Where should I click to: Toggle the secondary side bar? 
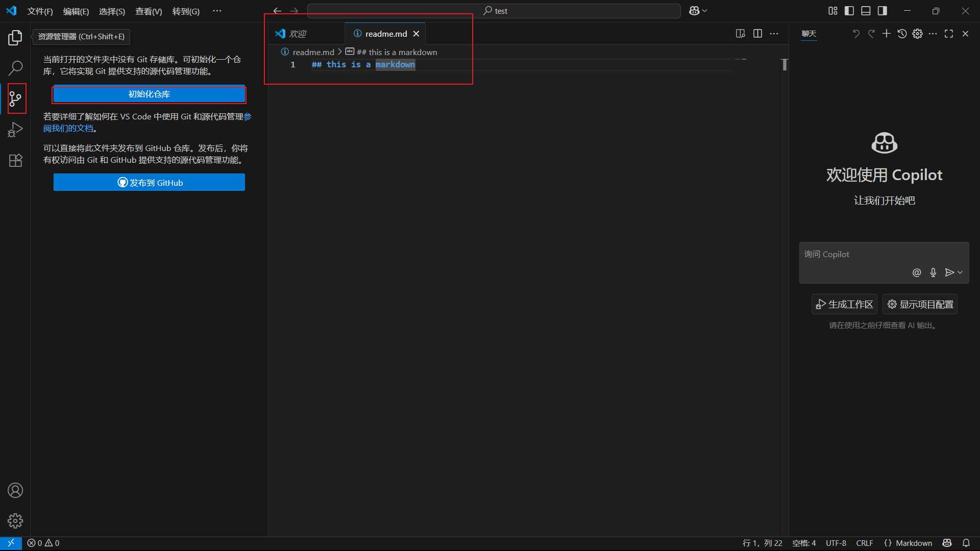[882, 11]
